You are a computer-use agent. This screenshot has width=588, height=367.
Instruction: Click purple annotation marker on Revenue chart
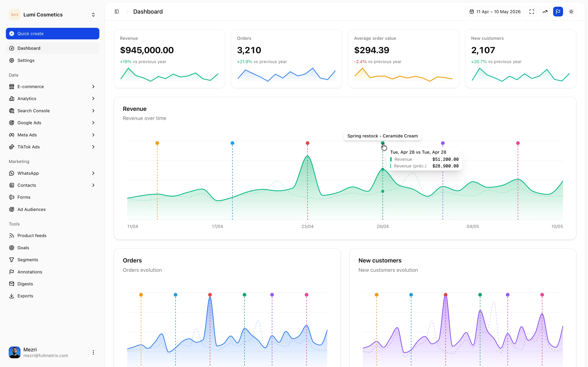[443, 143]
